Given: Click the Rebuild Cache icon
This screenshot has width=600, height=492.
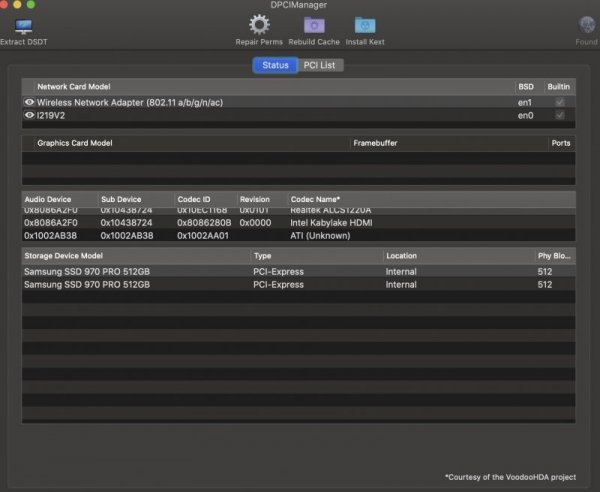Looking at the screenshot, I should tap(314, 25).
